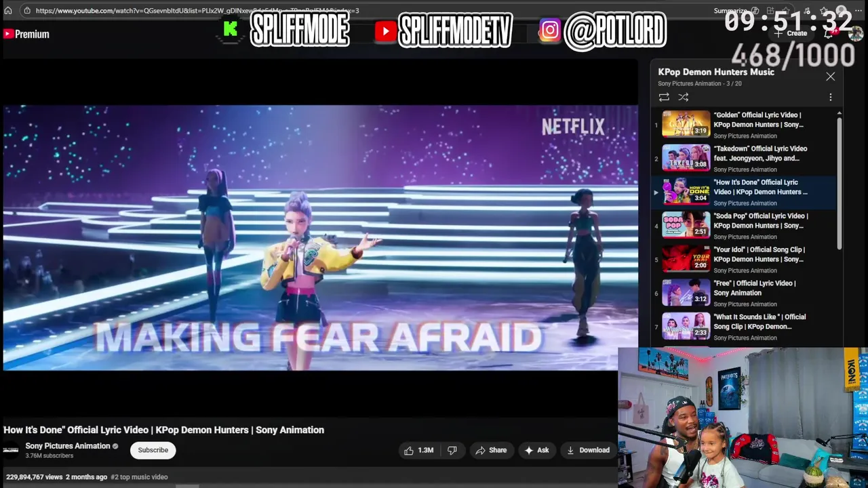Image resolution: width=868 pixels, height=488 pixels.
Task: Click the YouTube URL address bar
Action: coord(197,10)
